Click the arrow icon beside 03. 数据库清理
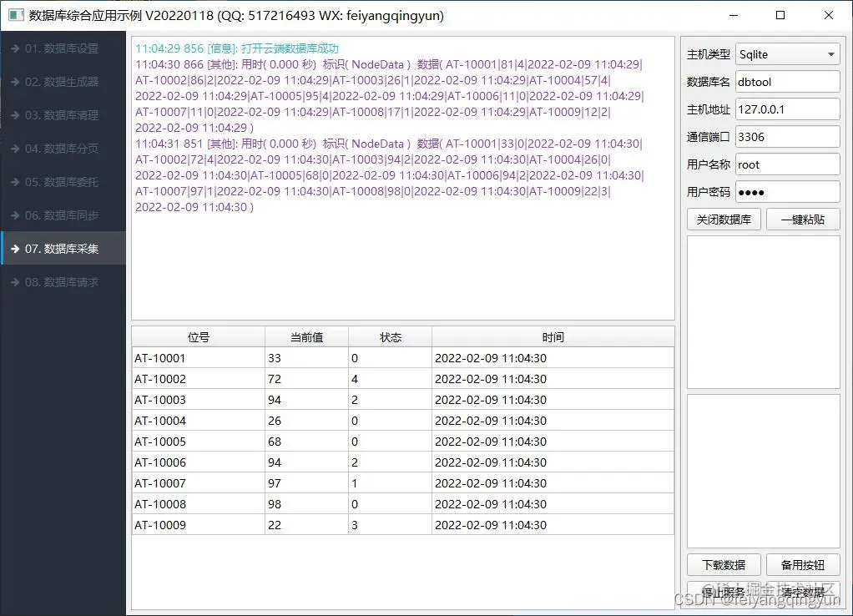 (15, 115)
